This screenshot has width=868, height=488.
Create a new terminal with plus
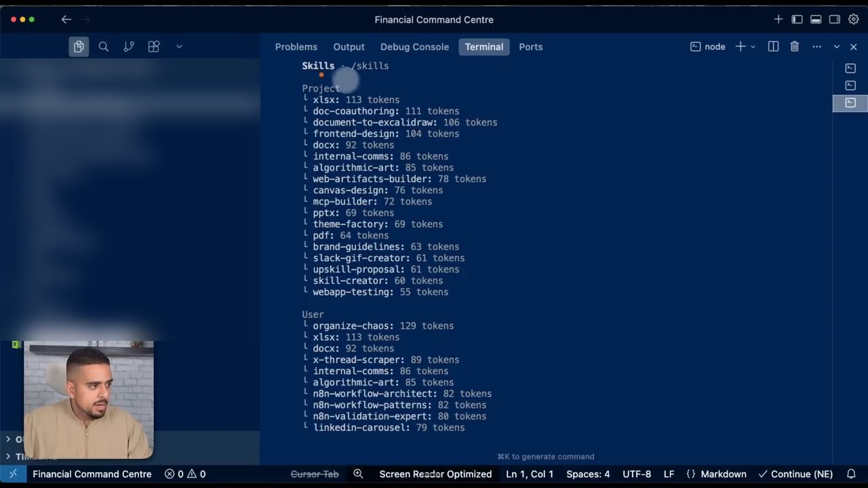pos(741,47)
